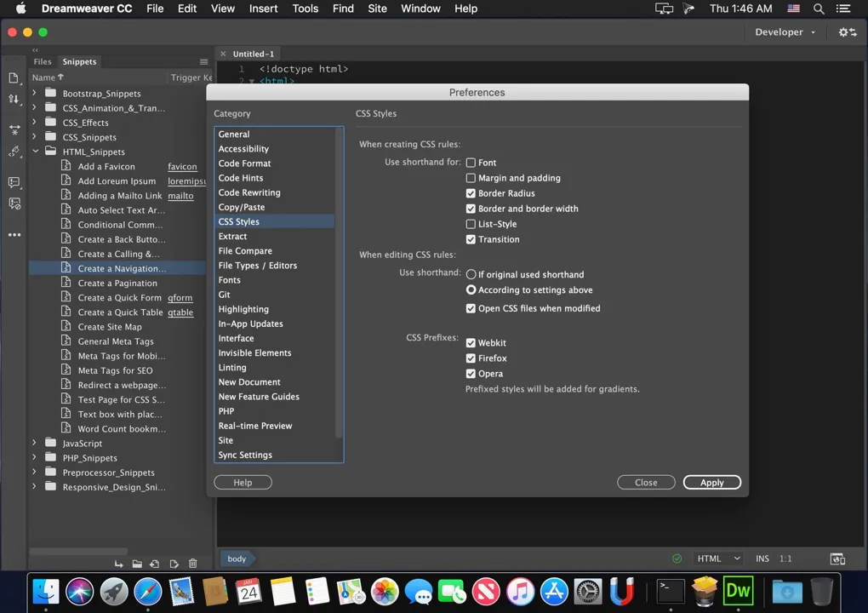This screenshot has height=613, width=868.
Task: Open Terminal from the Dock
Action: [x=671, y=592]
